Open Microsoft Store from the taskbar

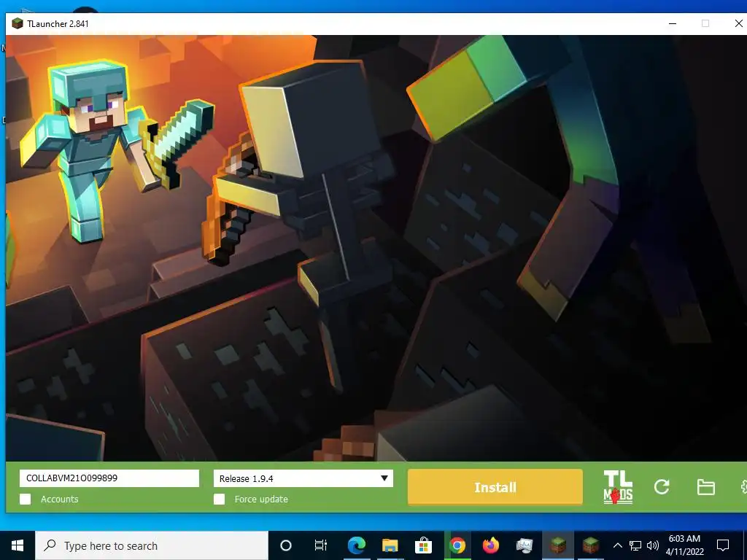pyautogui.click(x=423, y=545)
